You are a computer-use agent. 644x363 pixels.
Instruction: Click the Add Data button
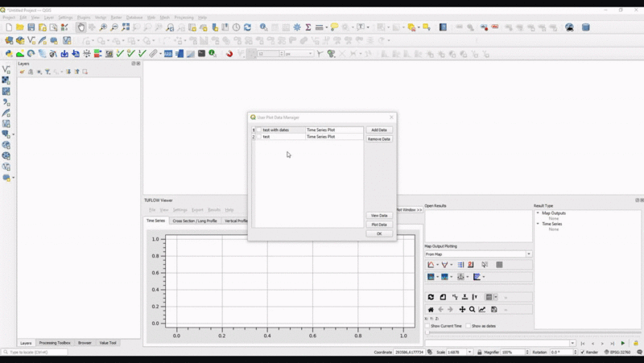point(379,130)
